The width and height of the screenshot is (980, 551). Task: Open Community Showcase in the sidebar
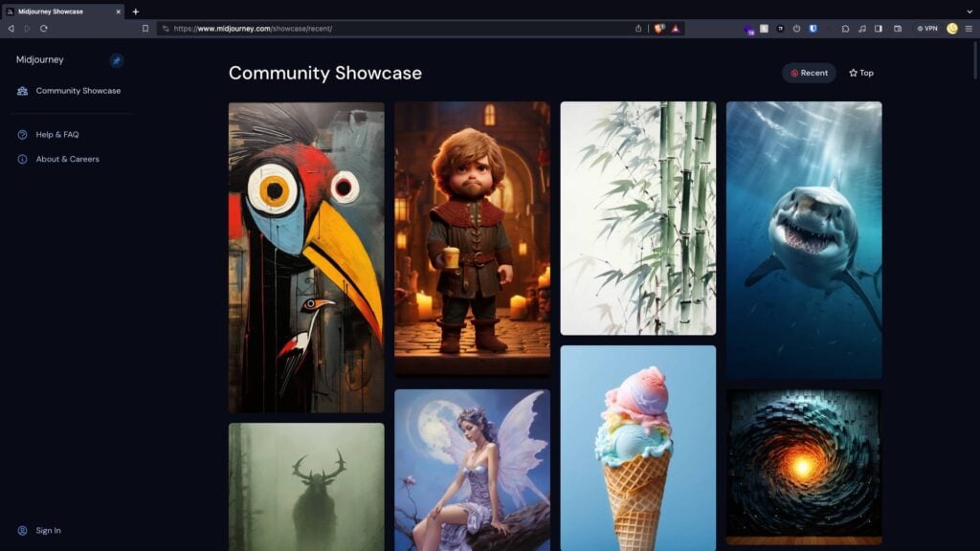point(78,91)
